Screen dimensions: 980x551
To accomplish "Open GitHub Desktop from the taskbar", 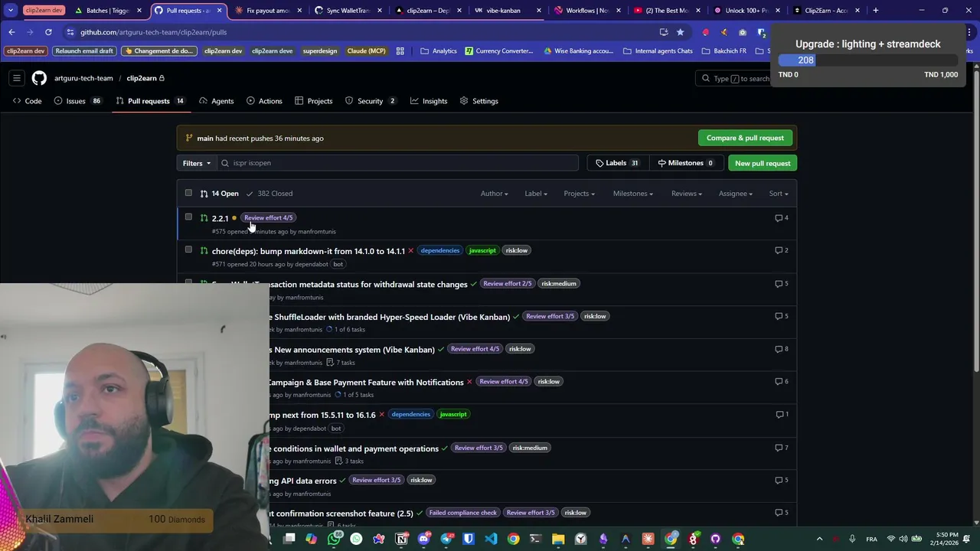I will tap(715, 539).
